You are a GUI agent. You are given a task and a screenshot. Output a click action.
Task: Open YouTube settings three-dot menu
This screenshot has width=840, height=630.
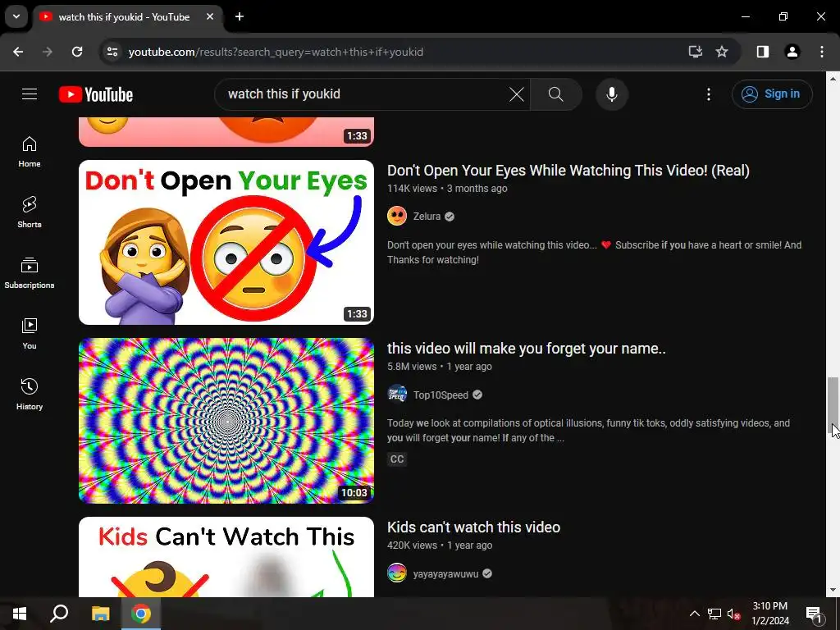tap(709, 94)
